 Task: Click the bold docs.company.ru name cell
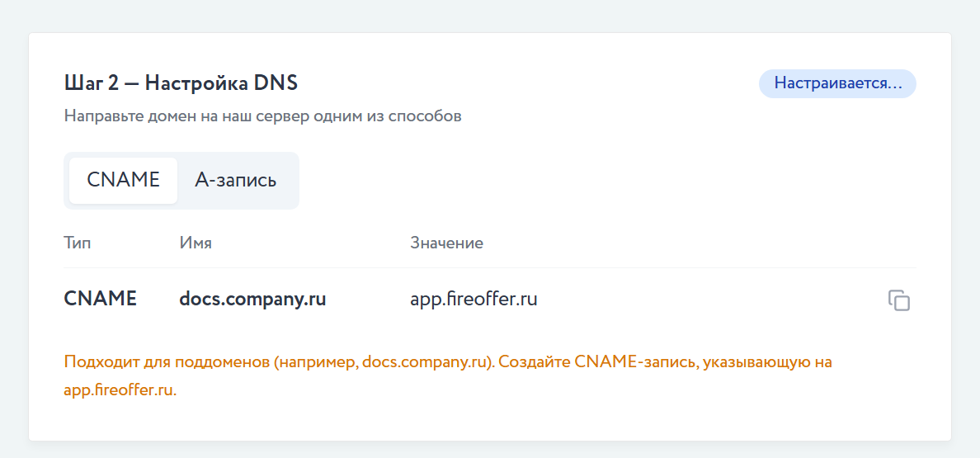[252, 299]
